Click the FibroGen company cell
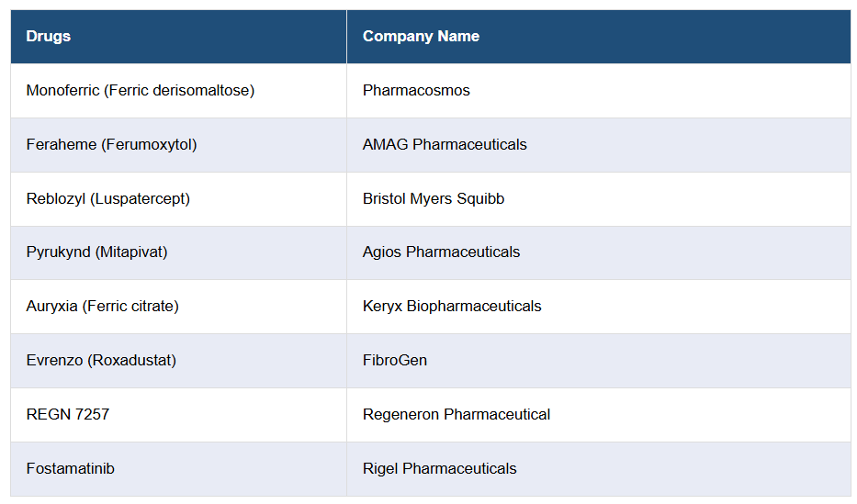857x504 pixels. point(395,361)
